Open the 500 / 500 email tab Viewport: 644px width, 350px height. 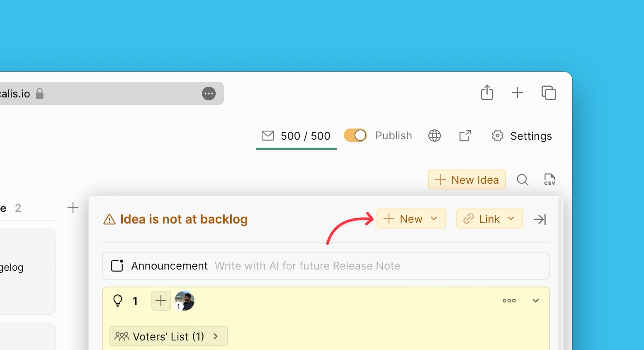296,136
